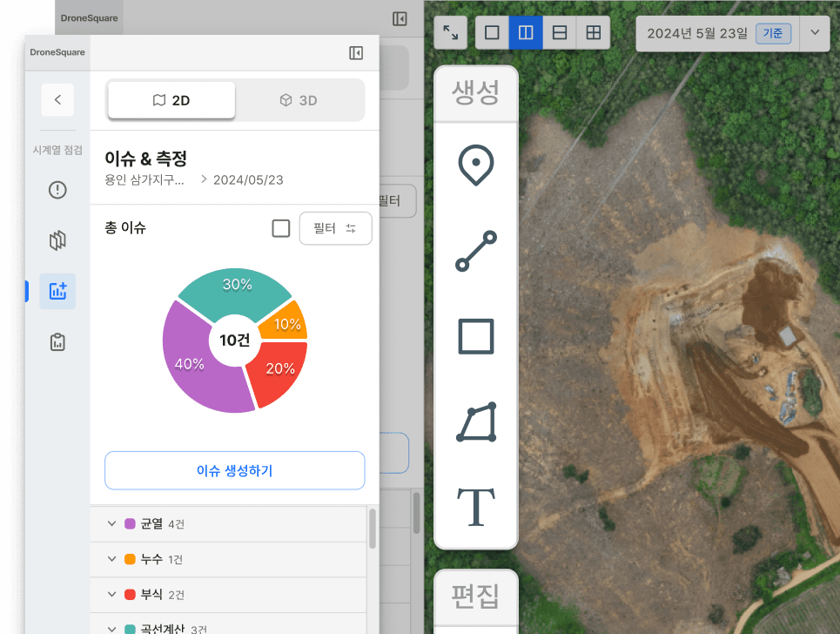Expand the 균열 issue group
Image resolution: width=840 pixels, height=634 pixels.
111,523
